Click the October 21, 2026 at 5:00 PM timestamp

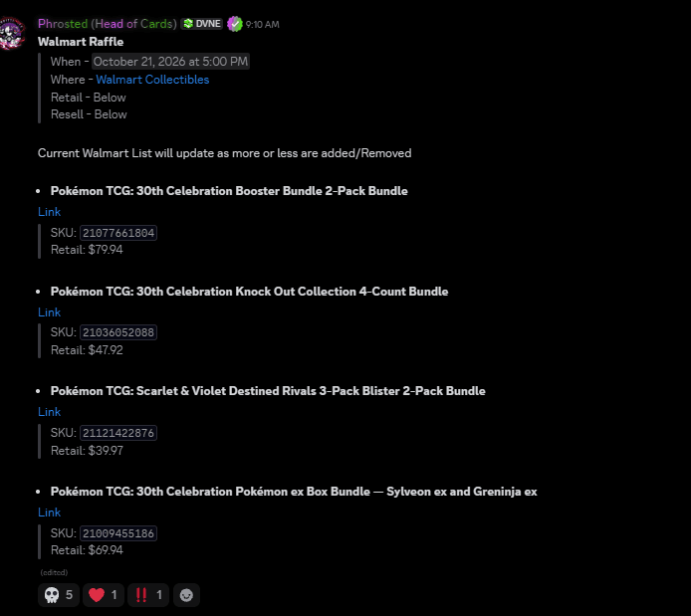click(x=170, y=62)
